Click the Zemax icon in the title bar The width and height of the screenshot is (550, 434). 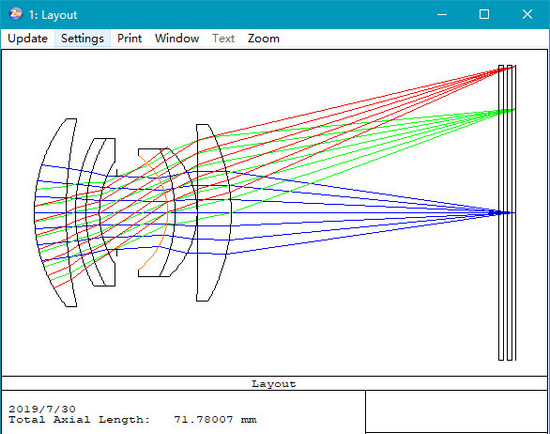(16, 14)
